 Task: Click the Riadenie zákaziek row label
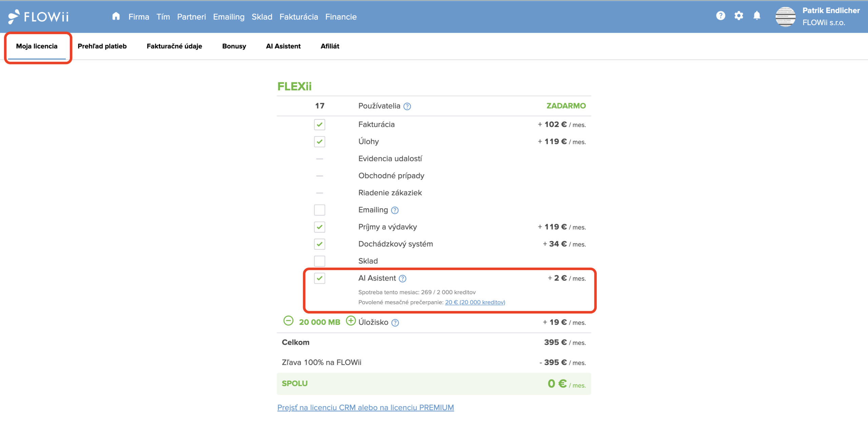point(390,193)
